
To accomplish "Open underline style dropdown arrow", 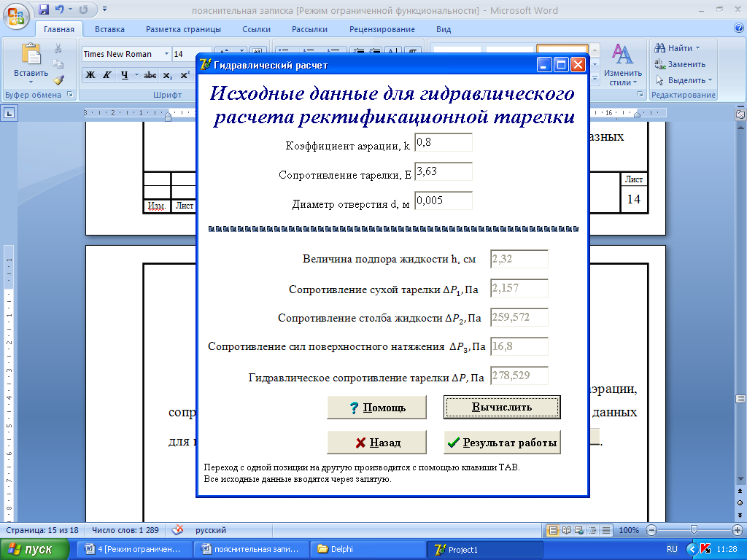I will click(x=136, y=75).
